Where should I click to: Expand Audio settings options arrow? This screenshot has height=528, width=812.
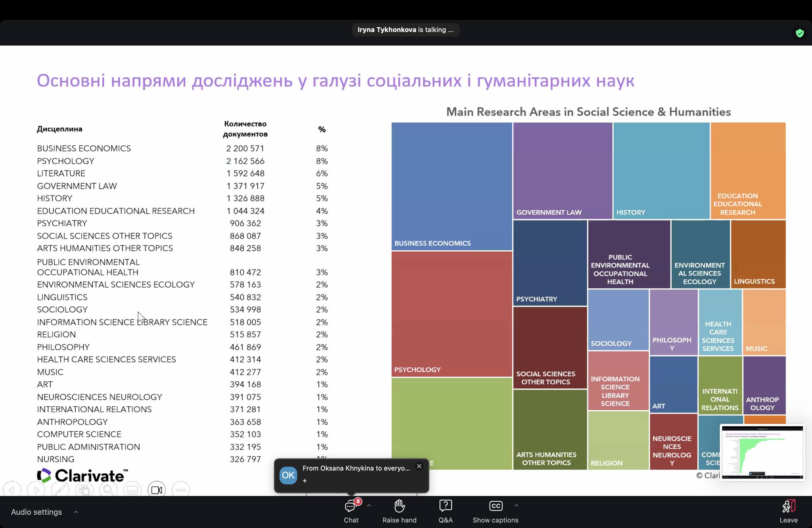(76, 512)
